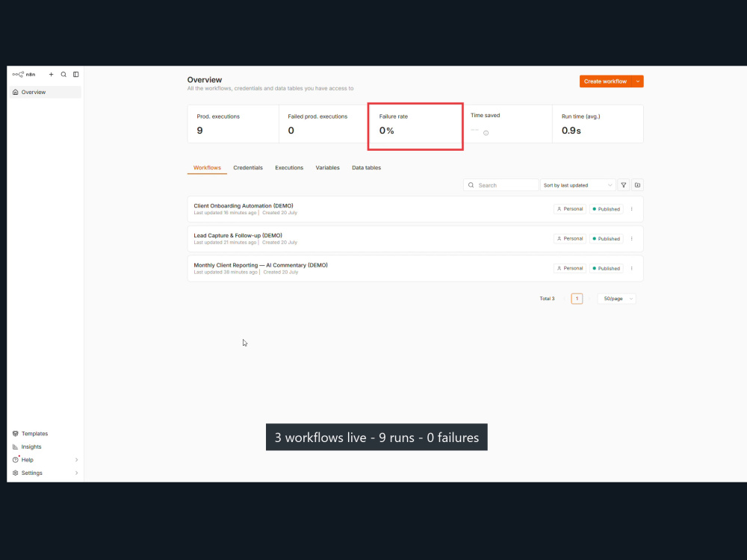This screenshot has width=747, height=560.
Task: Open the filter funnel icon
Action: pos(623,185)
